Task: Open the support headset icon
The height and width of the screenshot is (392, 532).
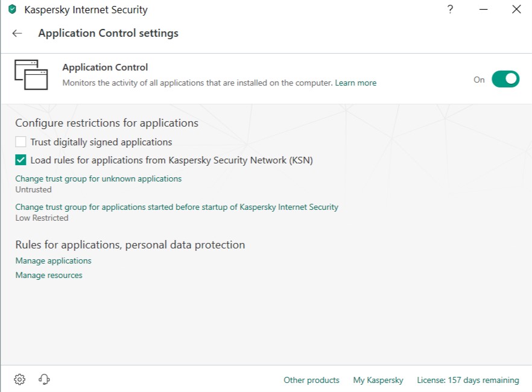Action: click(44, 379)
